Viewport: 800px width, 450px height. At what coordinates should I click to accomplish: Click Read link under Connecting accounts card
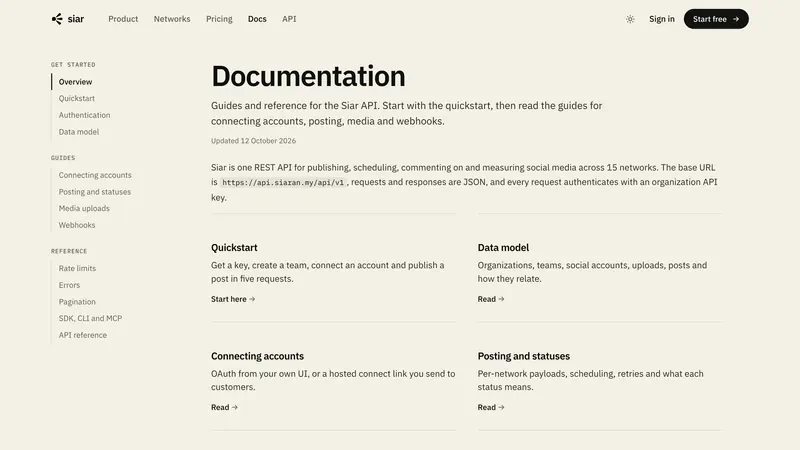224,407
